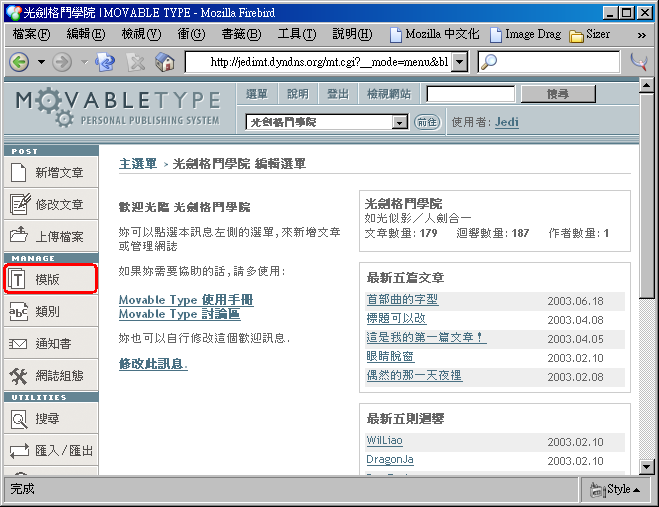Open the 說明(H) menu
Image resolution: width=659 pixels, height=507 pixels.
click(x=352, y=34)
